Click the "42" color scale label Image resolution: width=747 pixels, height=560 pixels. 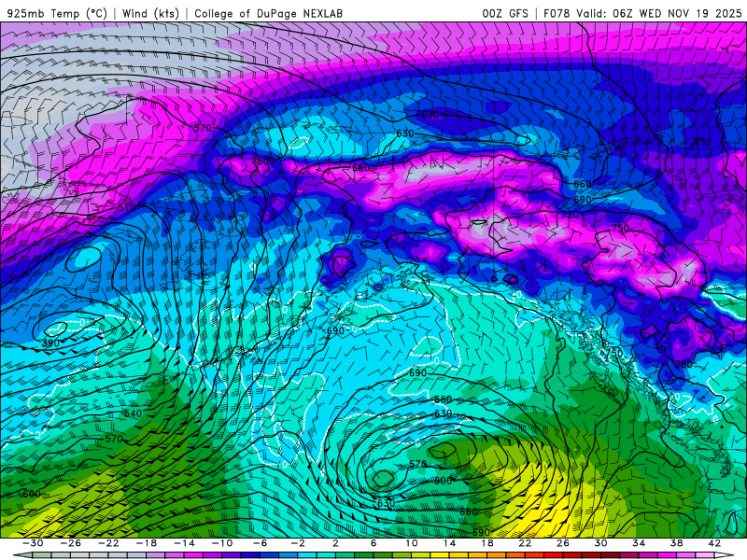pyautogui.click(x=714, y=543)
